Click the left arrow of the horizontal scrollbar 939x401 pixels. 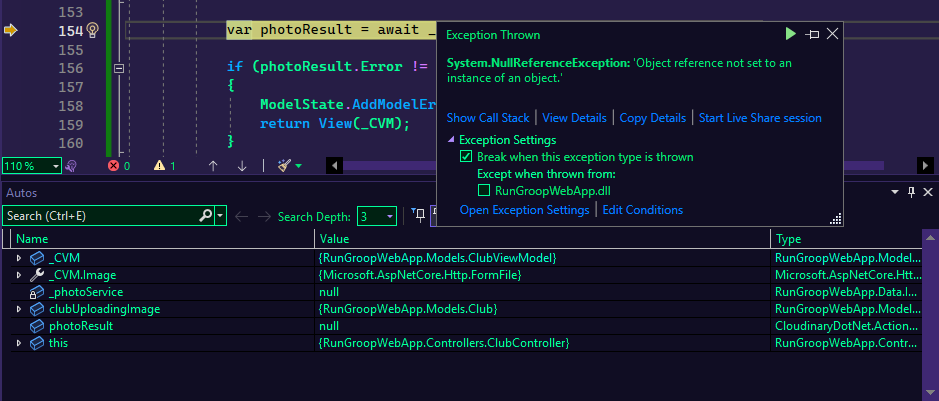(334, 166)
